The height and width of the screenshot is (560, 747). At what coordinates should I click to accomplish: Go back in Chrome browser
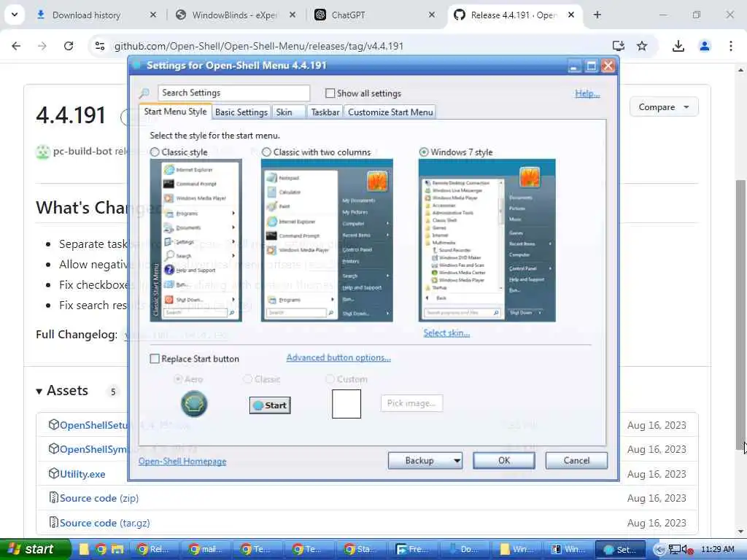click(x=16, y=46)
